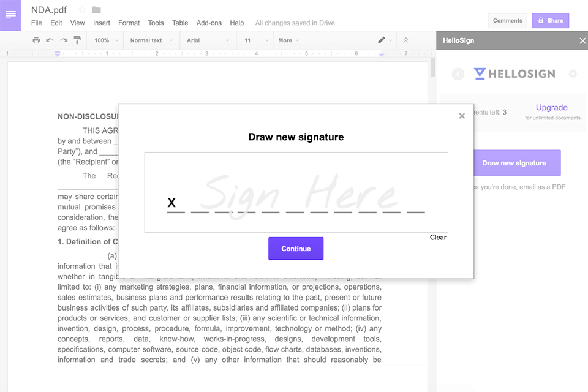Viewport: 588px width, 392px height.
Task: Open the Arial font dropdown
Action: 208,40
